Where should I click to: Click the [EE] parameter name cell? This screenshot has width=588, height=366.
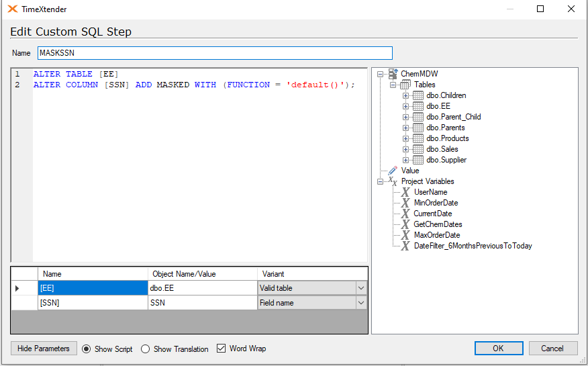pyautogui.click(x=93, y=288)
